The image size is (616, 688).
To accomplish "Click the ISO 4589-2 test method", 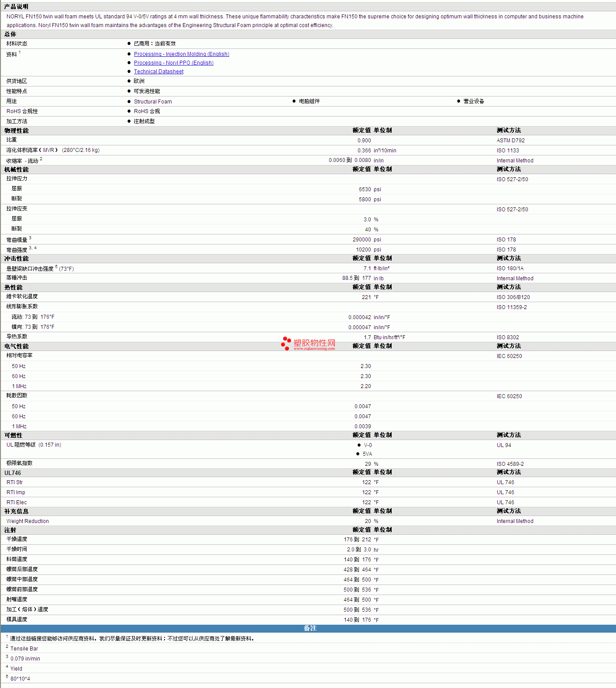I will pyautogui.click(x=510, y=464).
